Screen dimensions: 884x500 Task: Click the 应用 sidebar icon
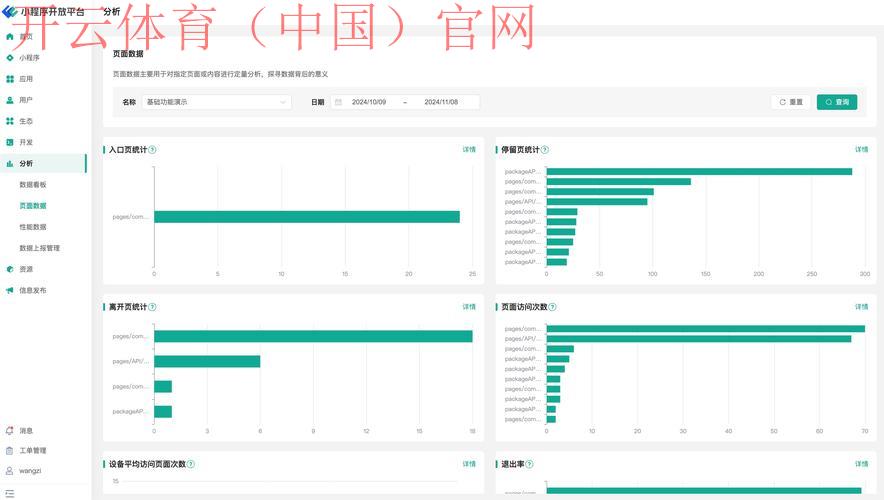point(10,79)
